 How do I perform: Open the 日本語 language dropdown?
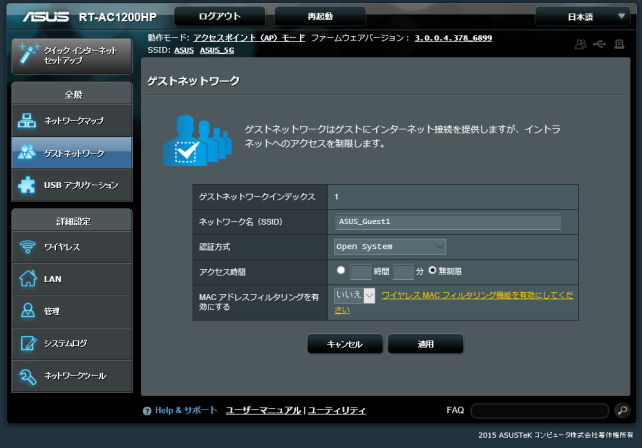(582, 17)
